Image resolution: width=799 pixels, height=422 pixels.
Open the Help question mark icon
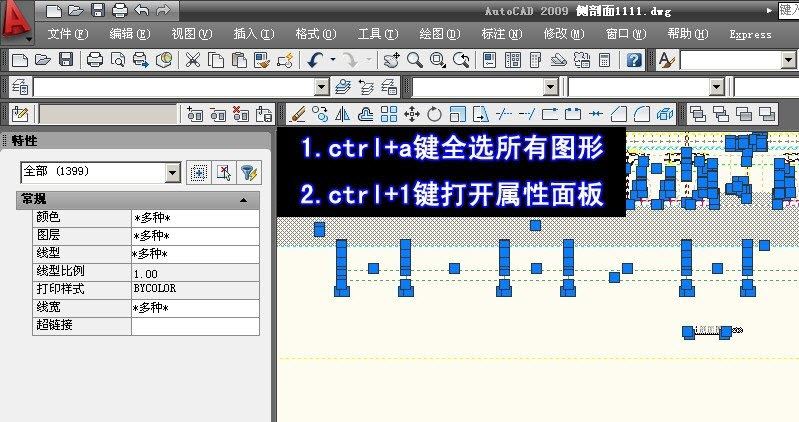(633, 60)
